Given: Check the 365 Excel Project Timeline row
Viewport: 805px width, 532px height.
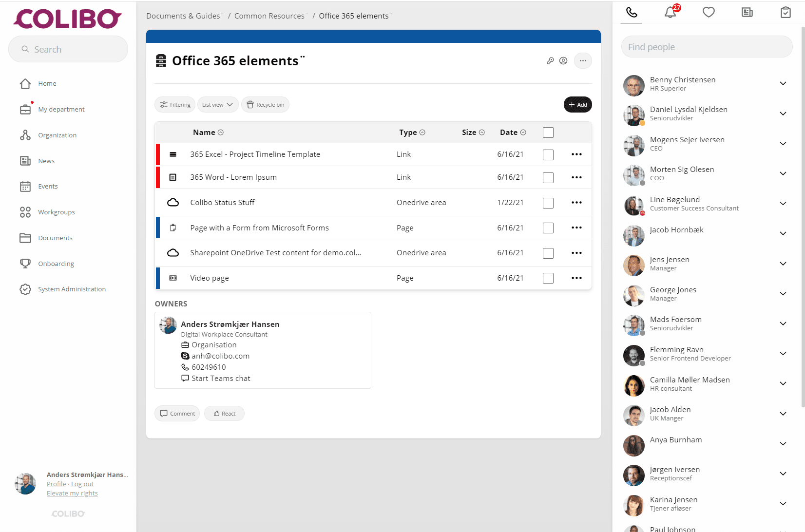Looking at the screenshot, I should click(x=548, y=155).
